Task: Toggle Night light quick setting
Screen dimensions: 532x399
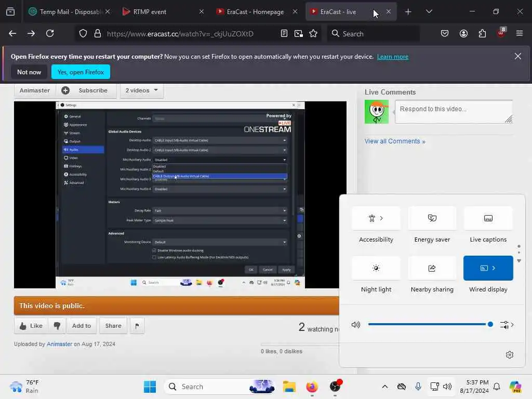Action: 376,268
